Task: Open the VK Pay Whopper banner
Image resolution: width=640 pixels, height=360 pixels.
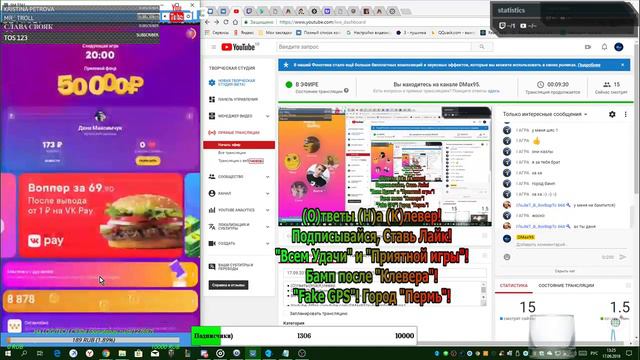Action: pos(101,215)
